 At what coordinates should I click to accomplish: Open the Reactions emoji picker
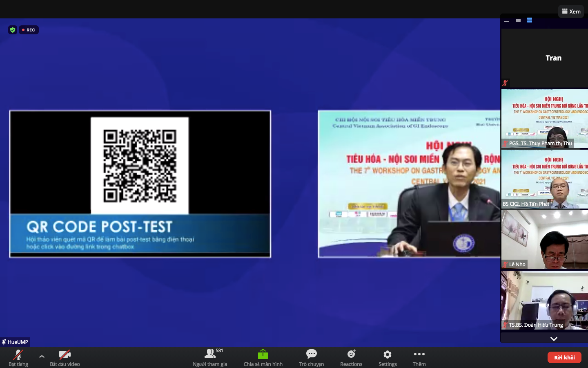[351, 357]
